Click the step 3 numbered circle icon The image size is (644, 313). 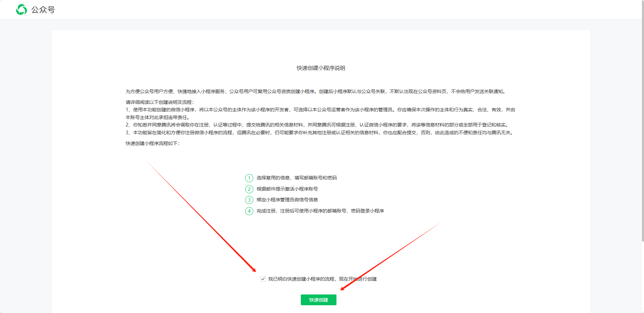tap(249, 200)
